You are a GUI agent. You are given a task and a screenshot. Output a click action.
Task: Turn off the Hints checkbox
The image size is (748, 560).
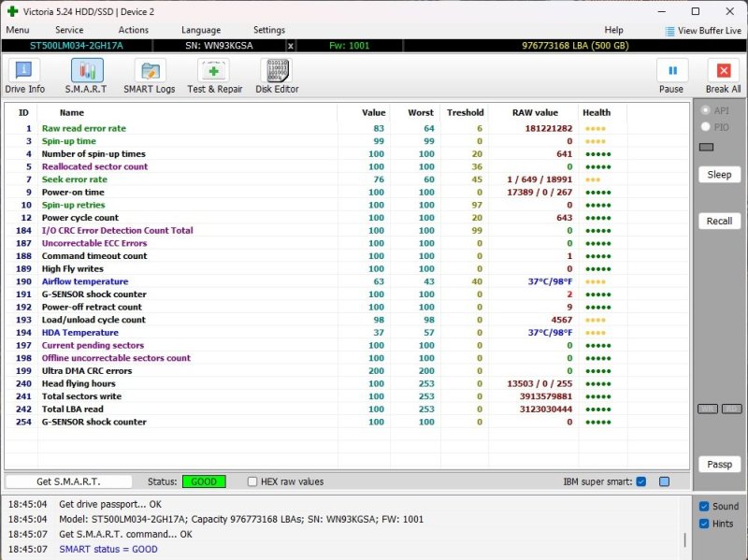(x=704, y=524)
